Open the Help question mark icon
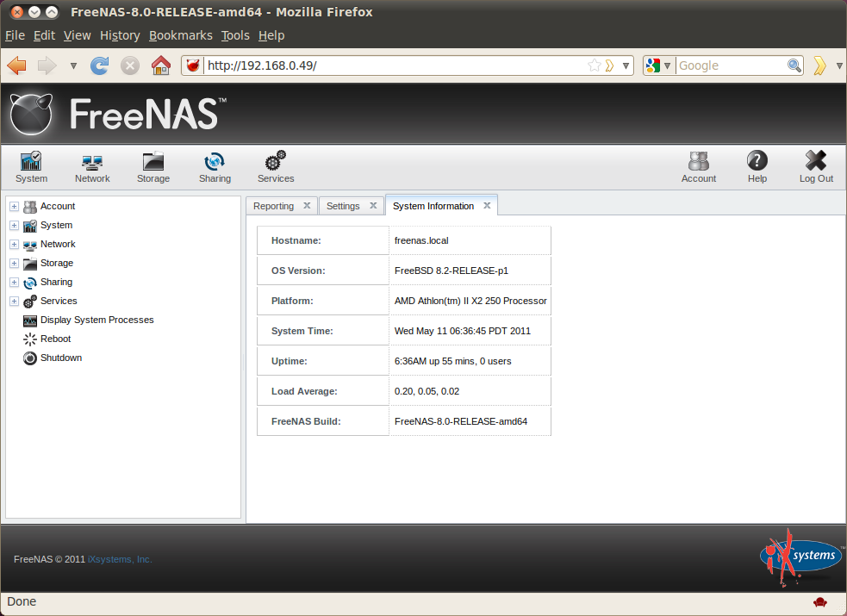This screenshot has height=616, width=847. point(757,160)
